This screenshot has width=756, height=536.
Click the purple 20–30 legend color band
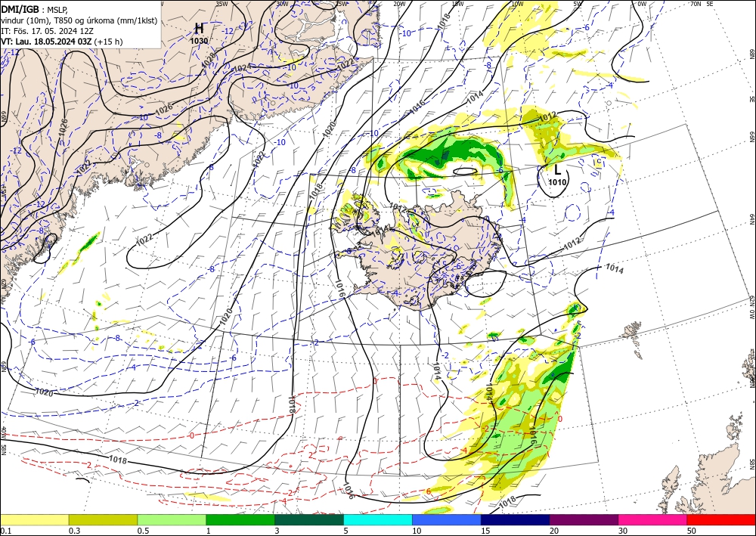pos(584,519)
